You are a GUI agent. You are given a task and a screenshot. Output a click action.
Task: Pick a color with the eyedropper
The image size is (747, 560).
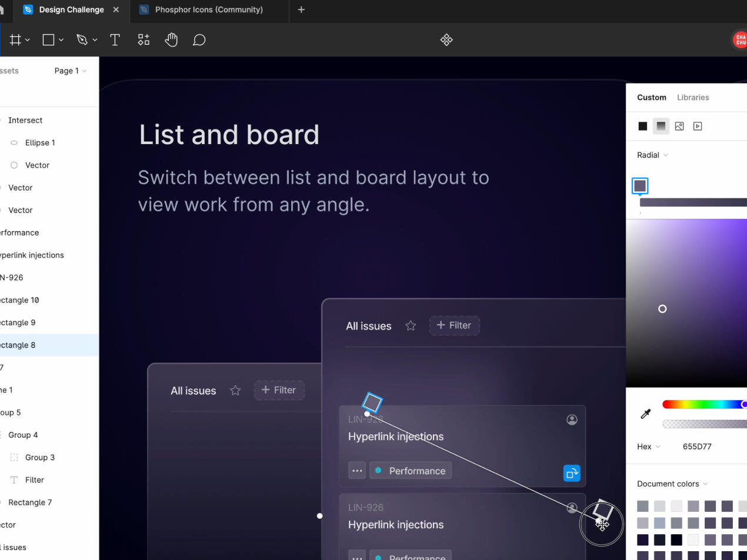click(x=645, y=414)
